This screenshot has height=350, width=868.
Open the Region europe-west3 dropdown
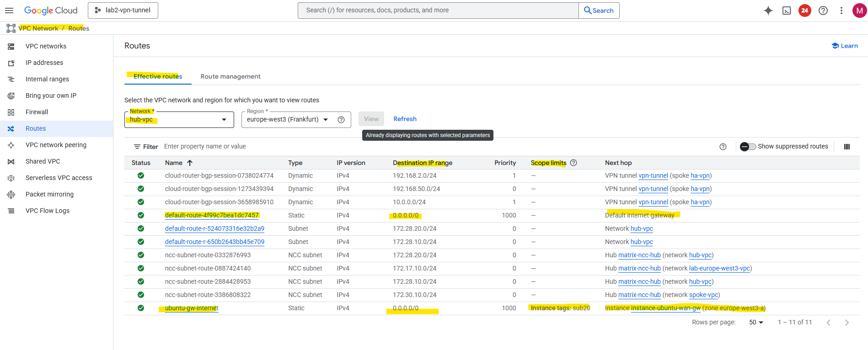[326, 120]
